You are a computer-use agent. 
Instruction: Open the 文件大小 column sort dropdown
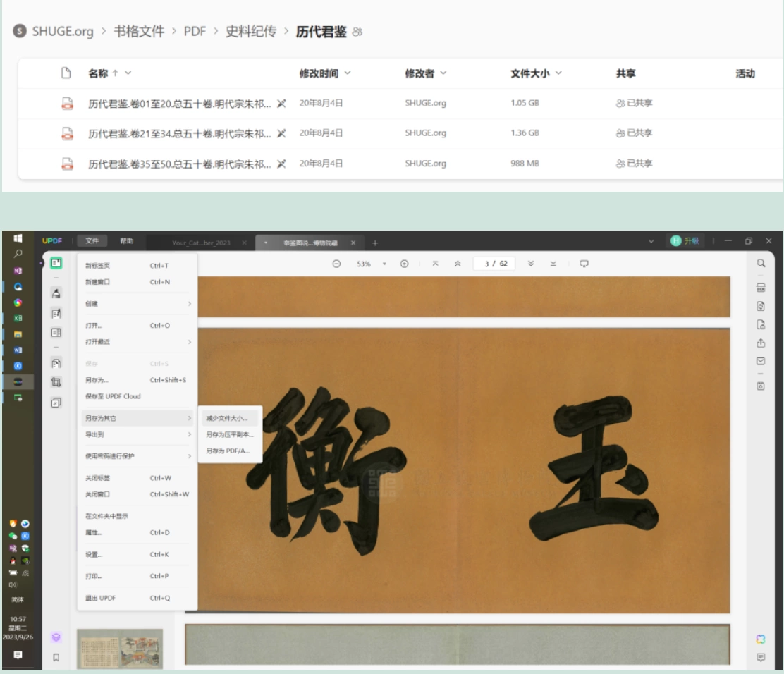(558, 73)
